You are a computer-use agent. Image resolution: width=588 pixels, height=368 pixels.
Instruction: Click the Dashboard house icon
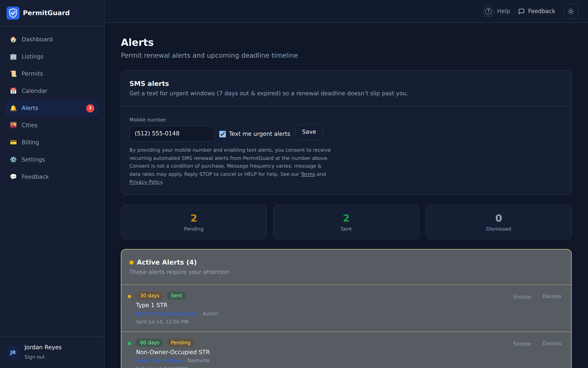13,39
